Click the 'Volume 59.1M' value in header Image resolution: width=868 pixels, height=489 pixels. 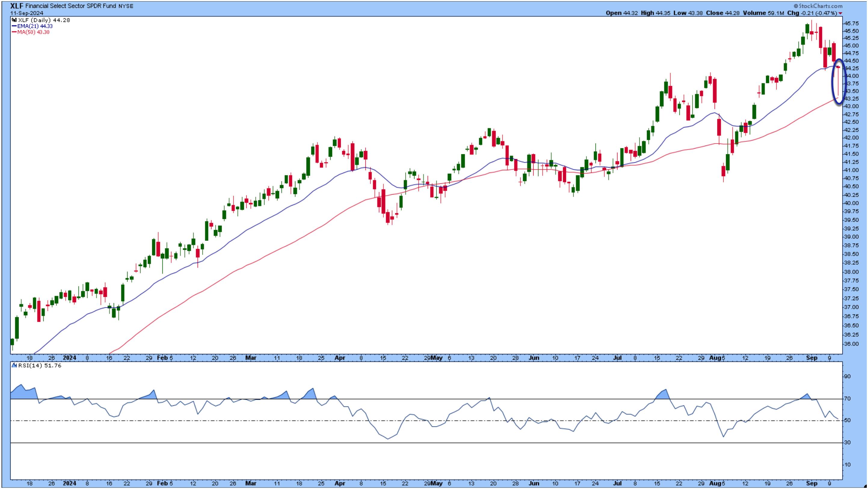click(763, 13)
